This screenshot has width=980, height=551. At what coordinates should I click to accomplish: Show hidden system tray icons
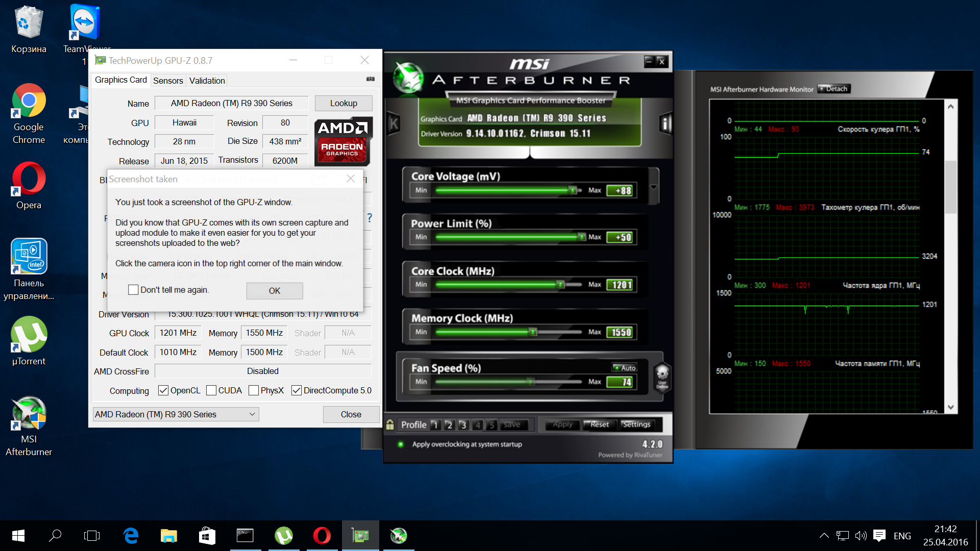coord(824,536)
